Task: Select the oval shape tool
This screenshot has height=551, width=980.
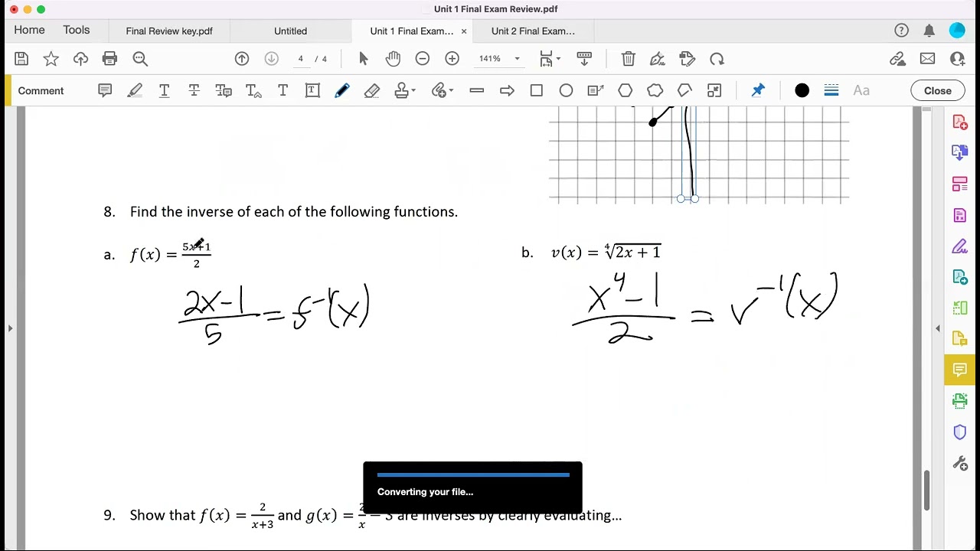Action: click(x=566, y=90)
